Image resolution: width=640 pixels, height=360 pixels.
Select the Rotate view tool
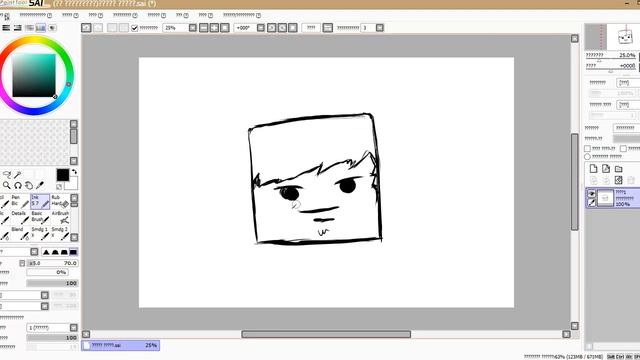[18, 185]
